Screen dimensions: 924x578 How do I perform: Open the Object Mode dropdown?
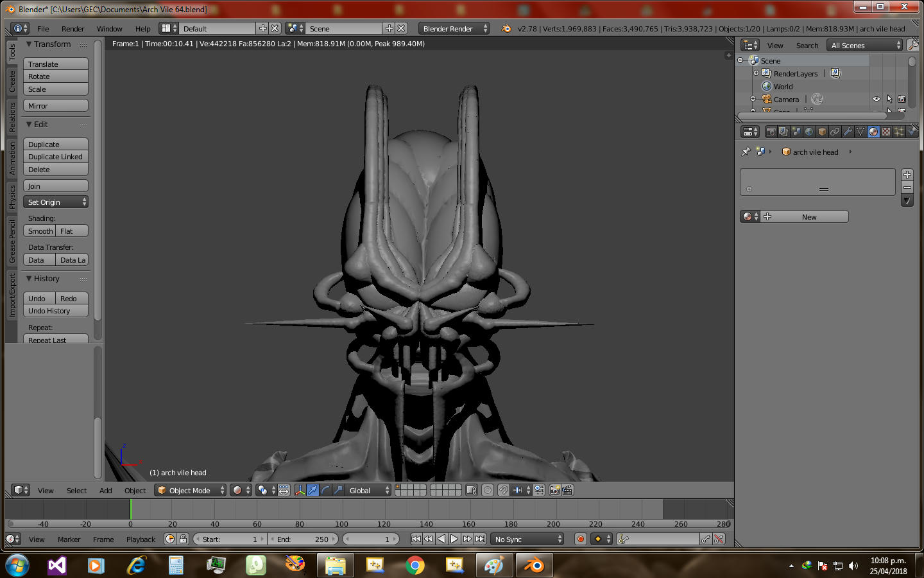click(190, 490)
